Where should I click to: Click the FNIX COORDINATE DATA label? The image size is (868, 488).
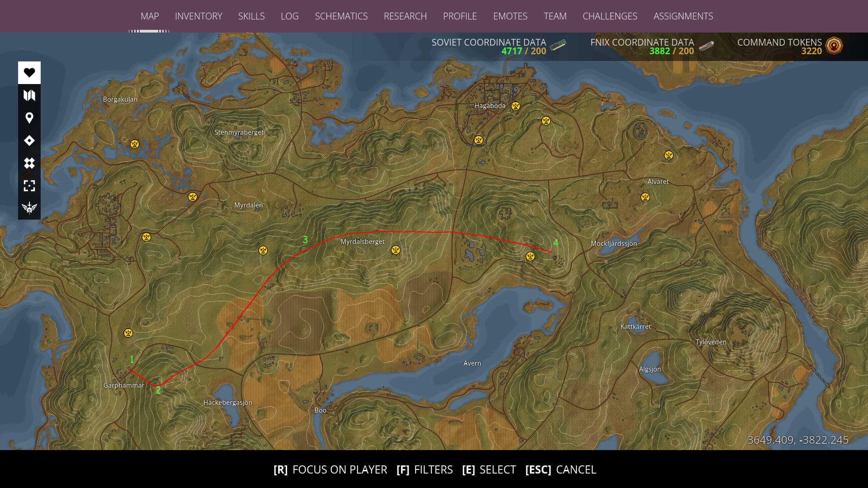coord(642,42)
